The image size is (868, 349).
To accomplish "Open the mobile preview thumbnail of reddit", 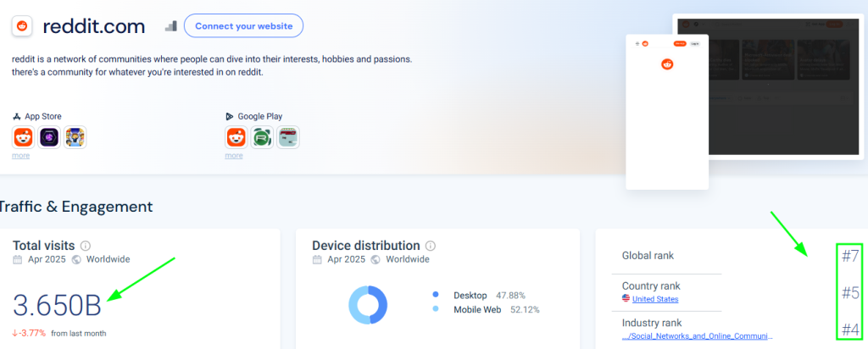I will (x=667, y=112).
